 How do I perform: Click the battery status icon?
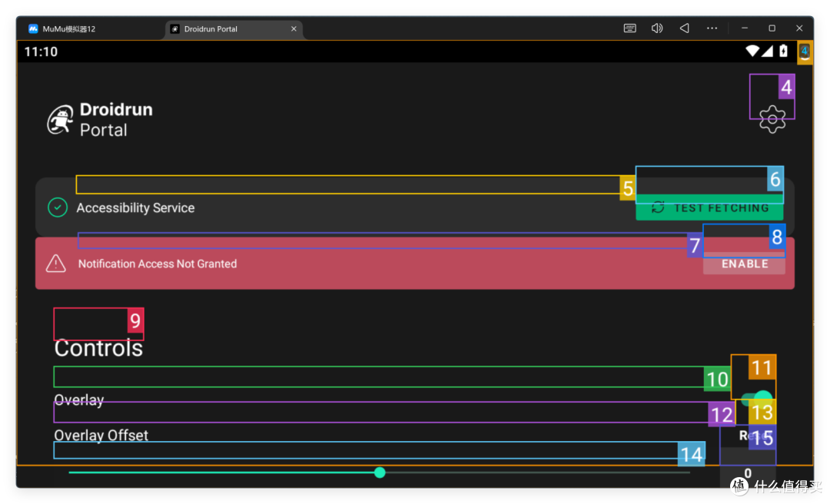coord(783,51)
